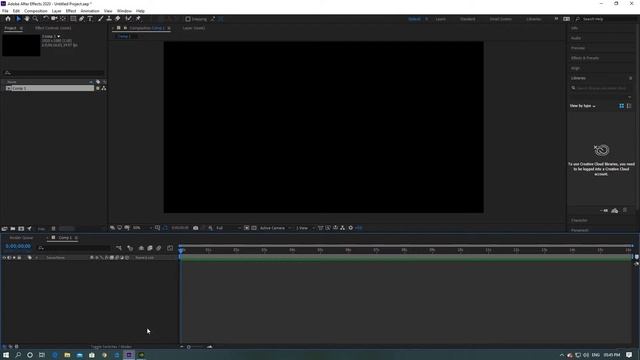640x360 pixels.
Task: Switch to the Render Queue tab
Action: click(x=21, y=238)
